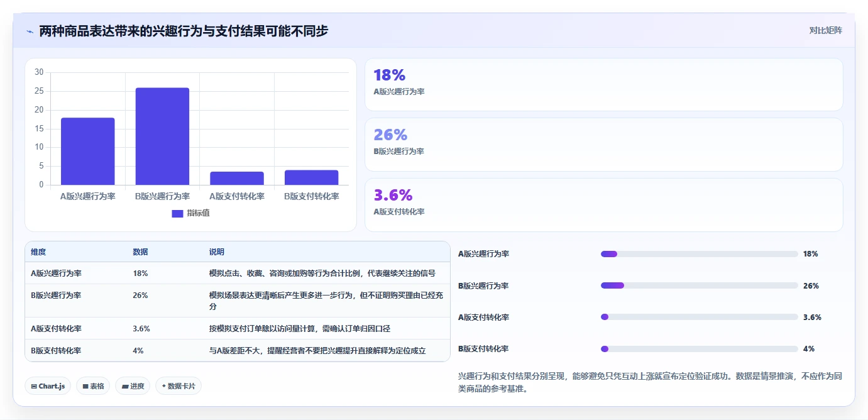This screenshot has height=420, width=868.
Task: Click the 26% value in the table
Action: tap(140, 295)
